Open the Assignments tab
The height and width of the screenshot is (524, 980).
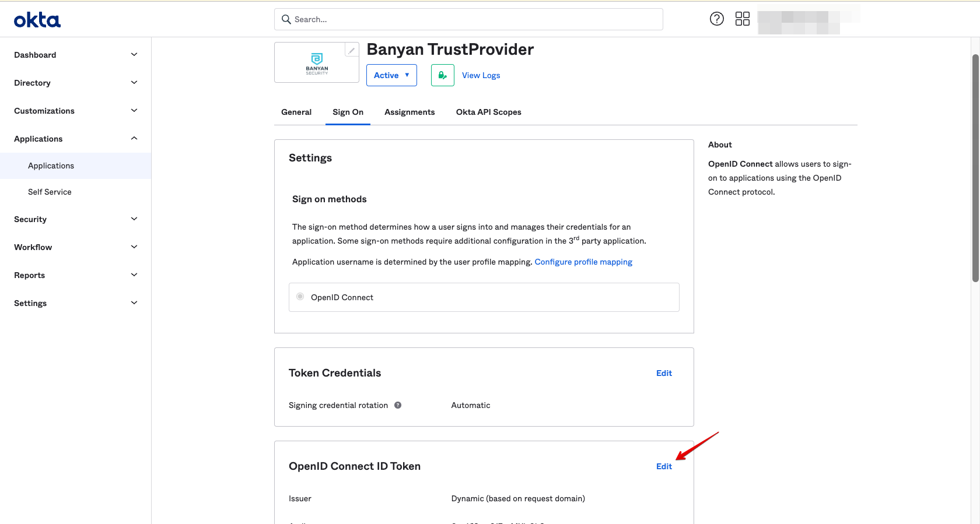click(409, 112)
